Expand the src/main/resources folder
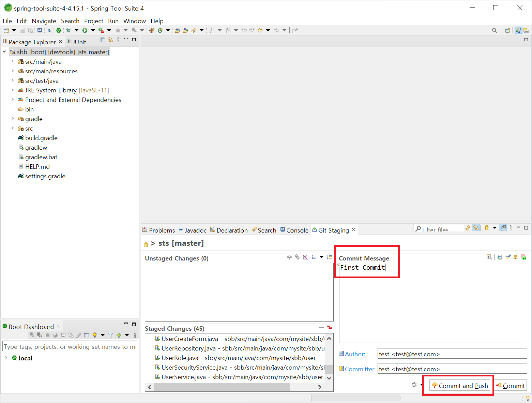This screenshot has height=403, width=532. 13,71
